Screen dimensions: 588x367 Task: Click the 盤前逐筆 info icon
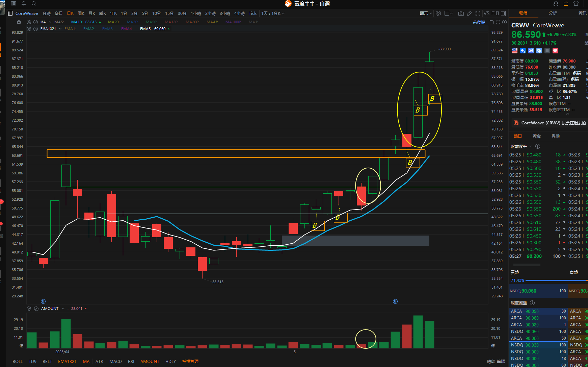pos(538,147)
